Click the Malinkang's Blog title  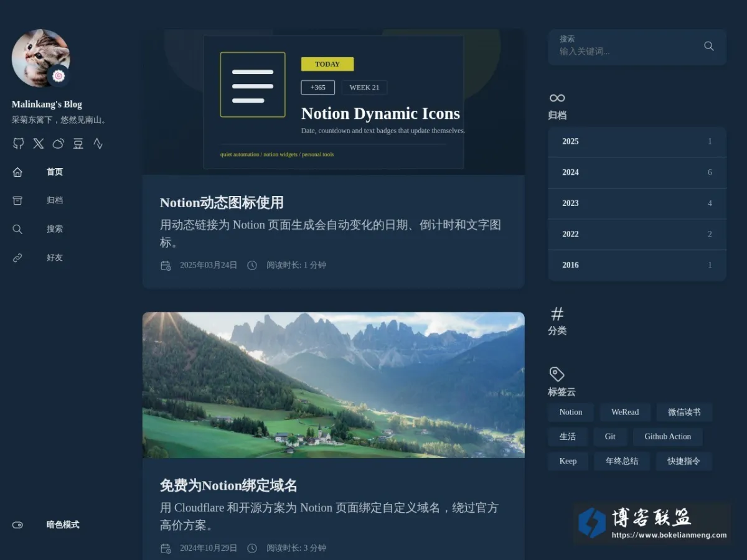pyautogui.click(x=47, y=105)
